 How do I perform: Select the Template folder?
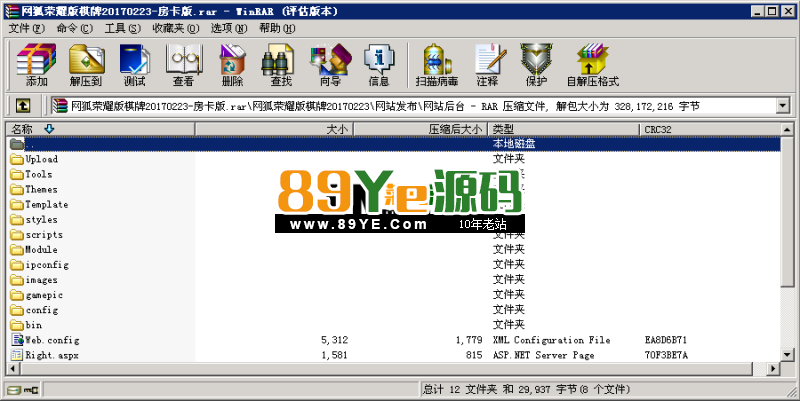(39, 204)
